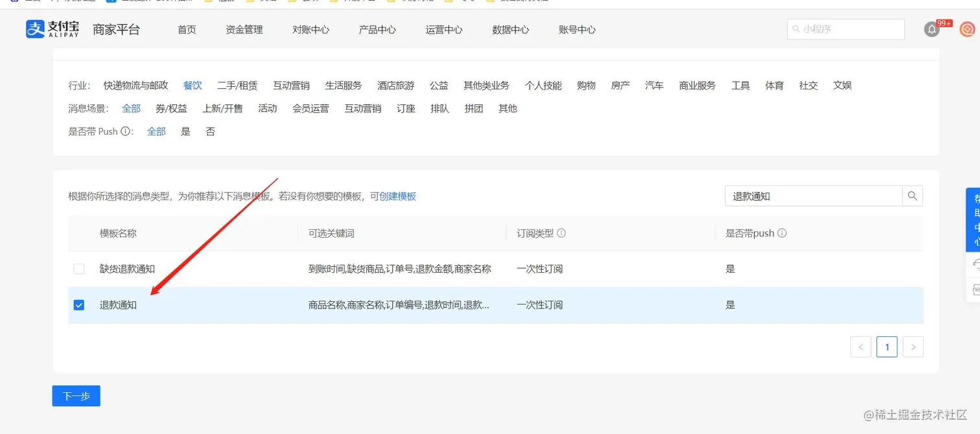Select the 公益 industry filter

[x=439, y=86]
